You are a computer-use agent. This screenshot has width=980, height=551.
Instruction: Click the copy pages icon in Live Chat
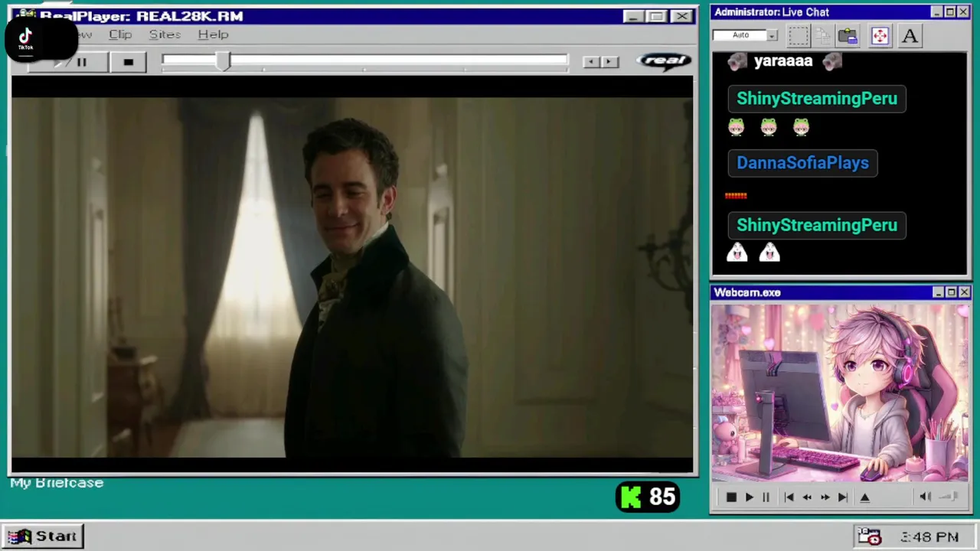tap(822, 35)
